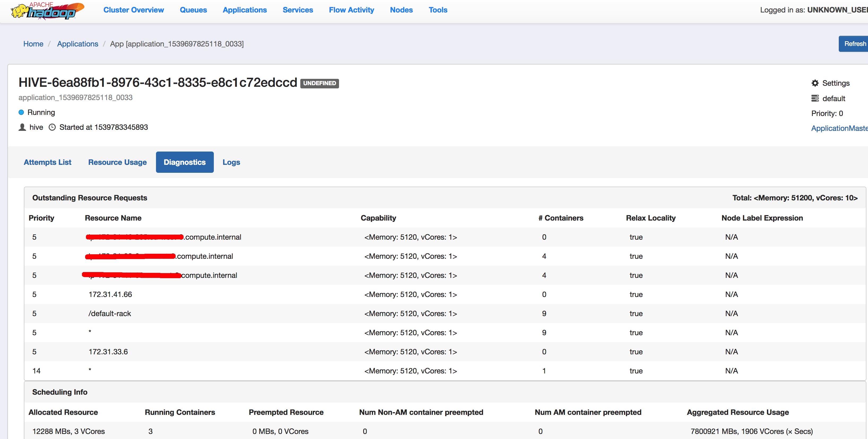This screenshot has width=868, height=439.
Task: Open the Nodes menu item
Action: click(401, 10)
